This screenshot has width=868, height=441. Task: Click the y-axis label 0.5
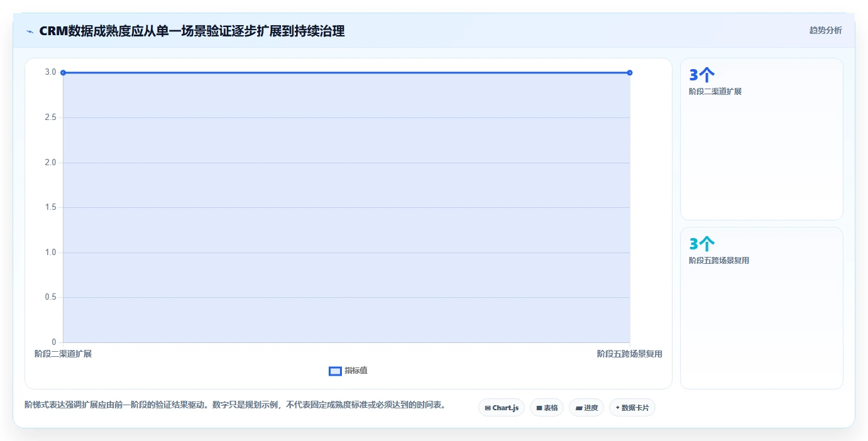(50, 297)
